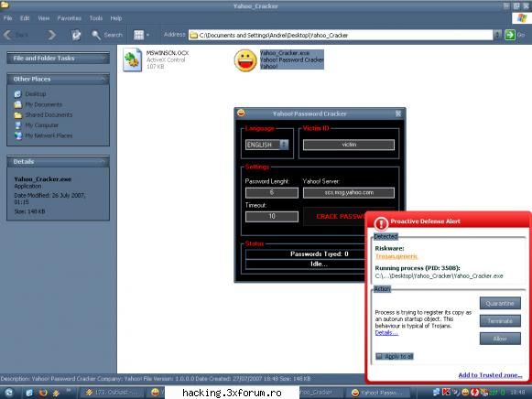Viewport: 532px width, 399px height.
Task: Click the Up folder toolbar icon
Action: (x=76, y=35)
